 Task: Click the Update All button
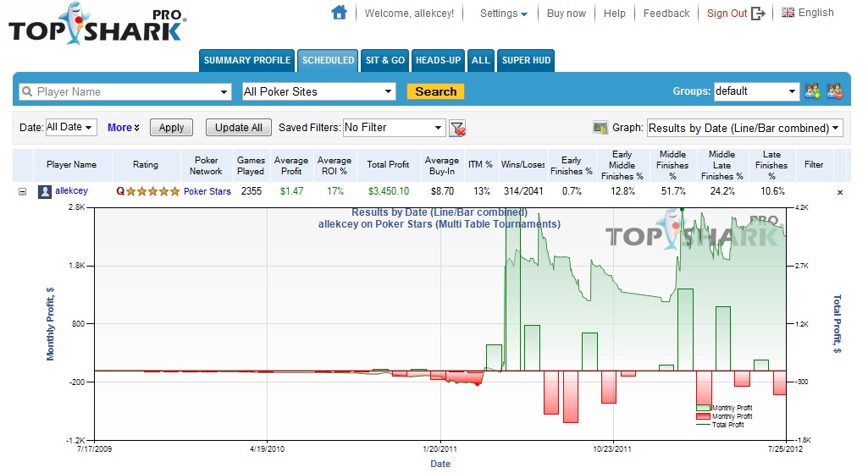click(238, 128)
